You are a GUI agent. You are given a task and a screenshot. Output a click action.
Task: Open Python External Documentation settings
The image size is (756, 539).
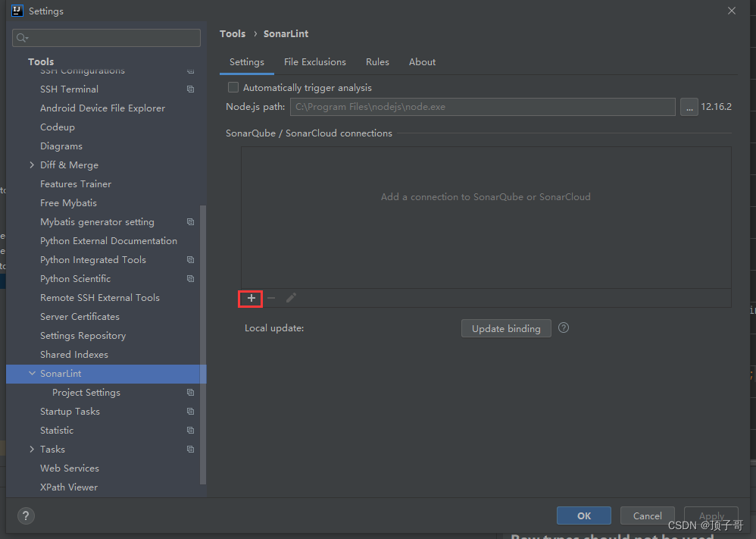click(x=108, y=241)
